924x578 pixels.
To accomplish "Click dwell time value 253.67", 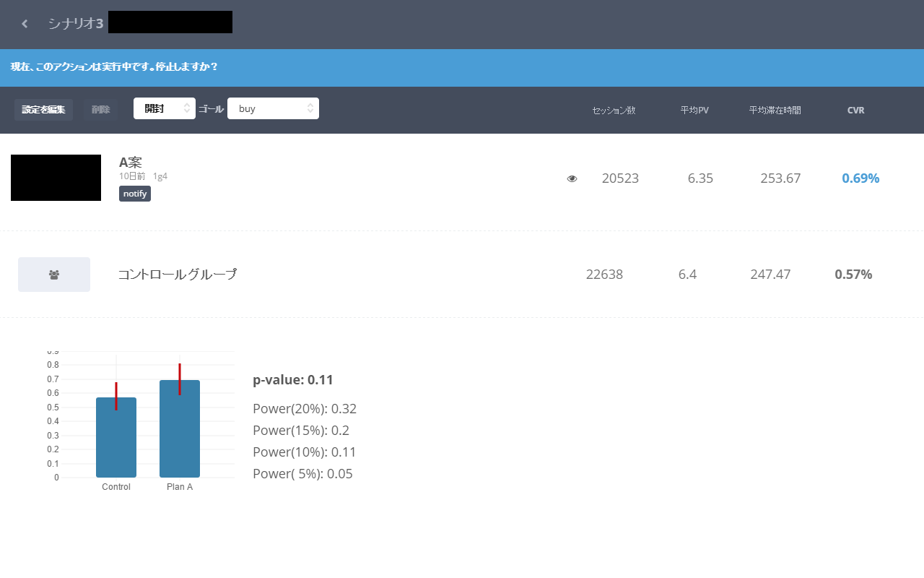I will pyautogui.click(x=780, y=178).
